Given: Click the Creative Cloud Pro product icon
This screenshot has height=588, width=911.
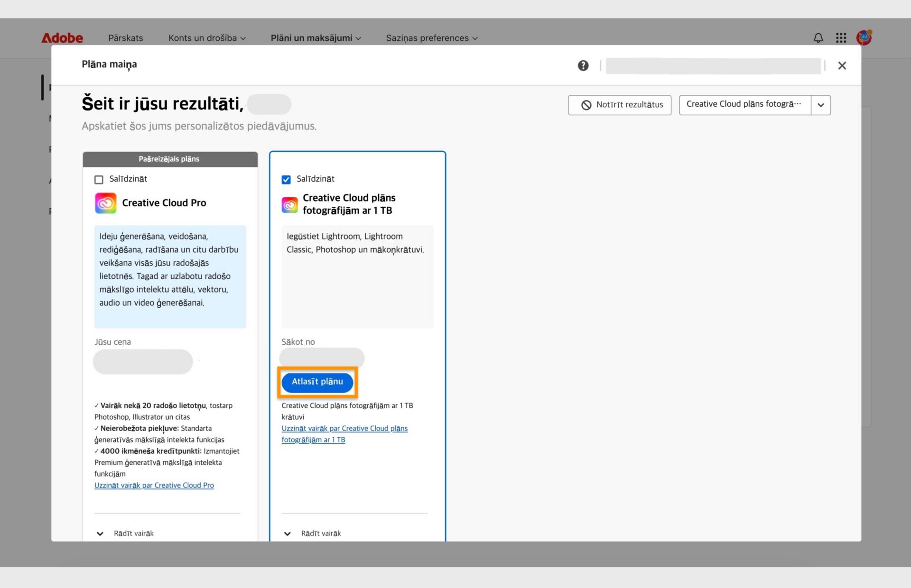Looking at the screenshot, I should tap(105, 203).
